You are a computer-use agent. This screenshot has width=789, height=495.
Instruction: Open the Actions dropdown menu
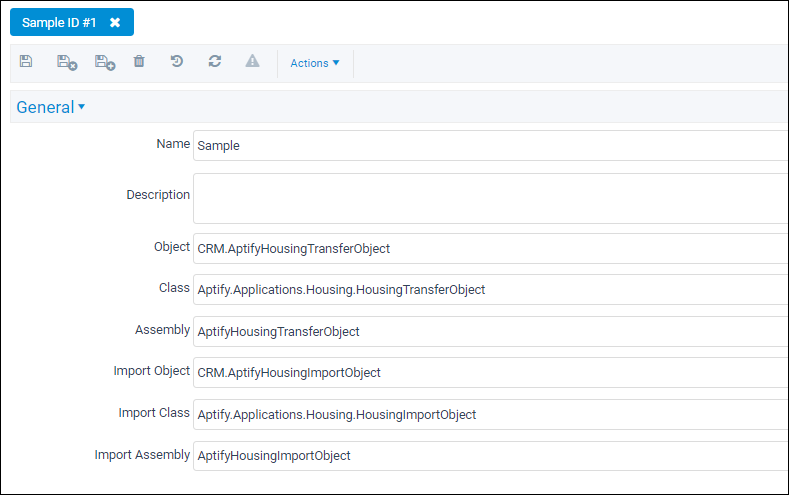[x=315, y=63]
